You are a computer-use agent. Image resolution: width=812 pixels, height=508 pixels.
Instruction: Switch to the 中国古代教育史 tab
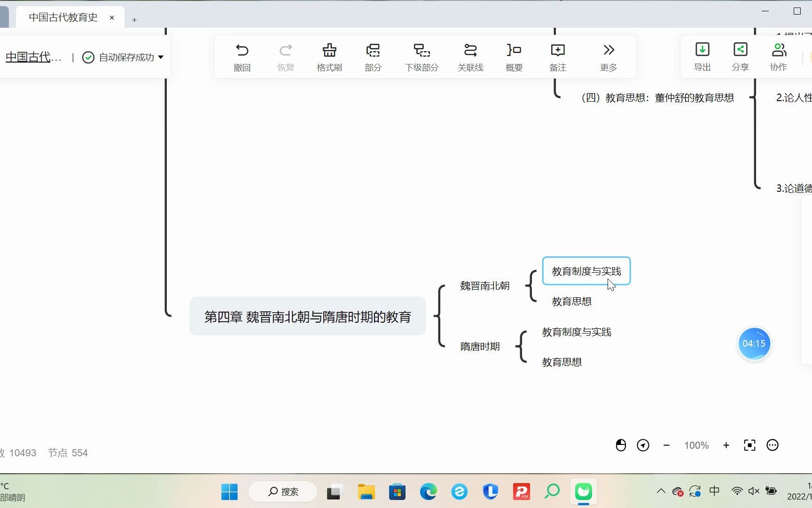(63, 17)
